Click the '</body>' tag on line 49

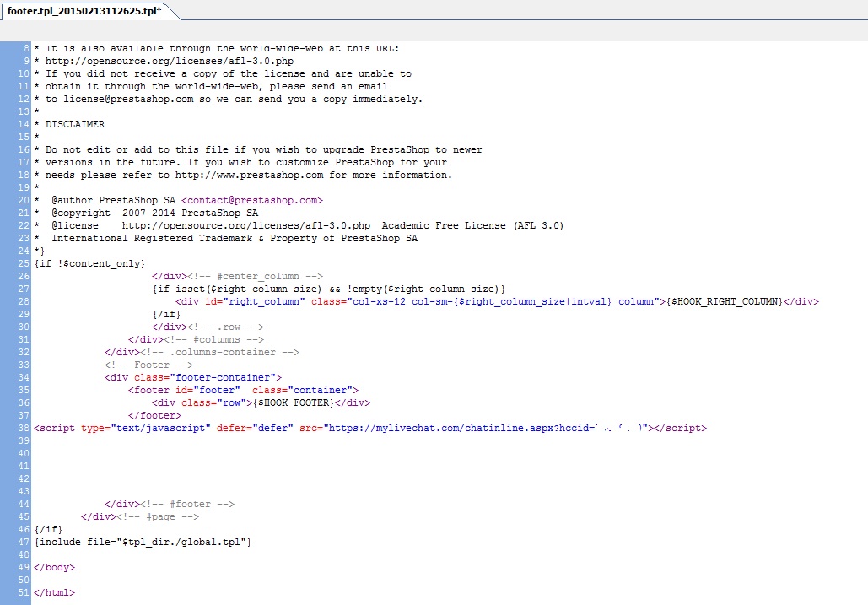54,567
